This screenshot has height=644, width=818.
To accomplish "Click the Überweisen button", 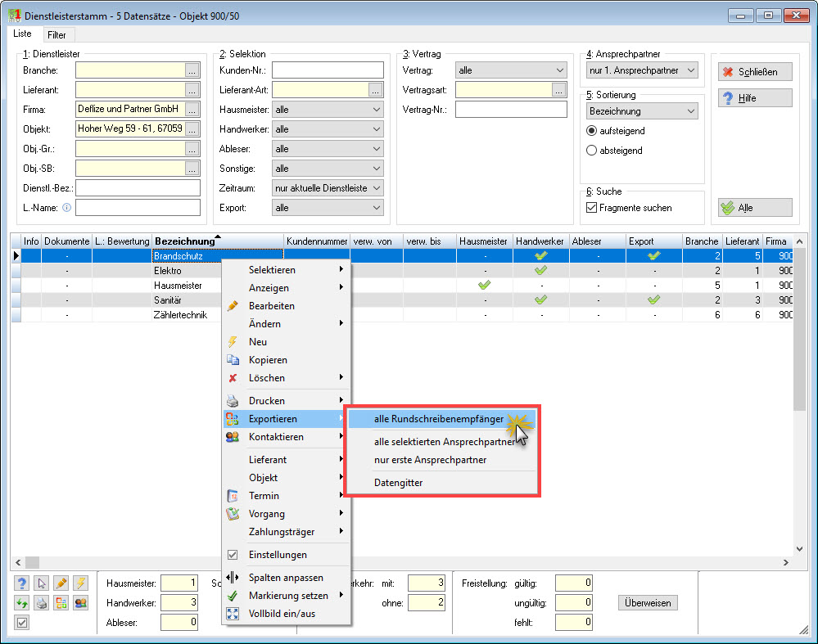I will coord(648,603).
